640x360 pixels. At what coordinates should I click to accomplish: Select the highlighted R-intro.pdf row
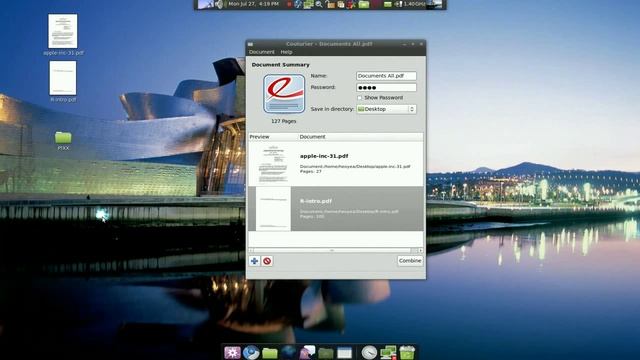336,209
